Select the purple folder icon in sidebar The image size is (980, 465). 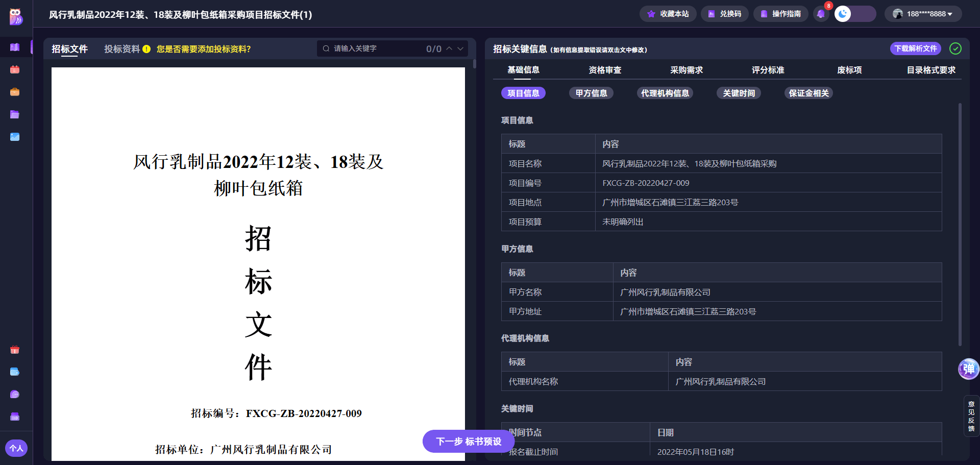tap(15, 114)
